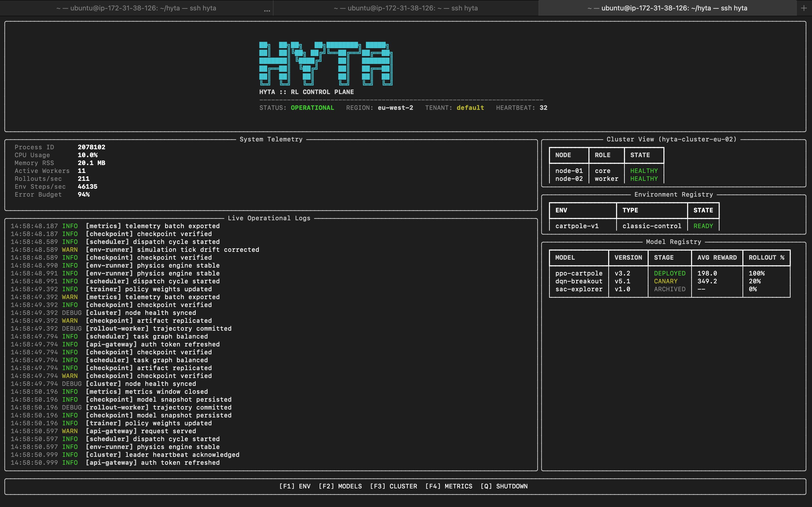
Task: Show the [F4] METRICS view
Action: pos(448,486)
